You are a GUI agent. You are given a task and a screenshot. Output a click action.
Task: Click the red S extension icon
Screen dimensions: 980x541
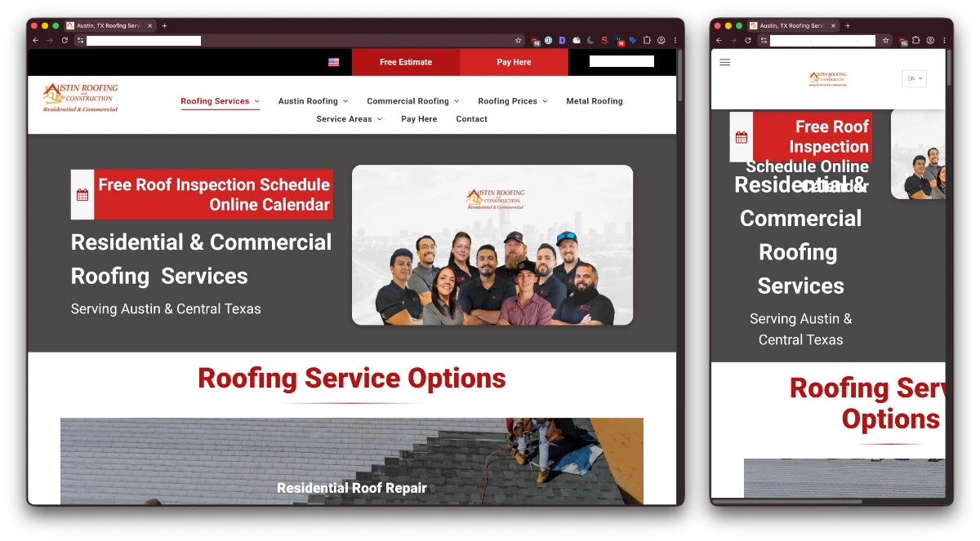pos(604,40)
